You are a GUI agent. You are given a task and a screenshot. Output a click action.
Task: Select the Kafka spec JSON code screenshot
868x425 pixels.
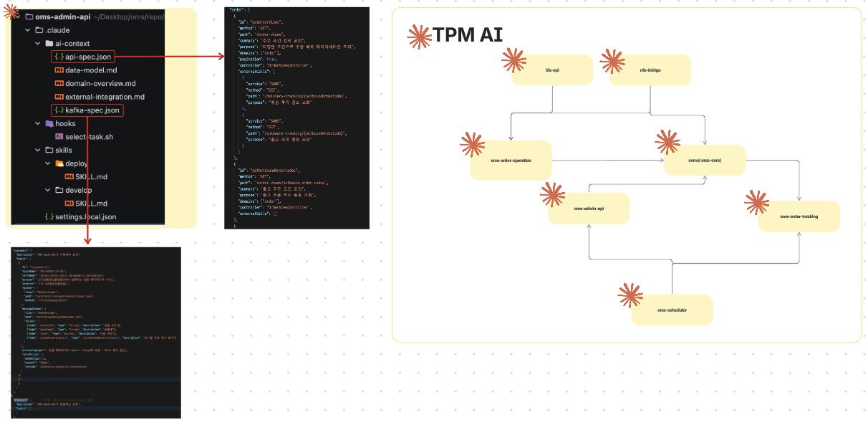click(x=95, y=333)
